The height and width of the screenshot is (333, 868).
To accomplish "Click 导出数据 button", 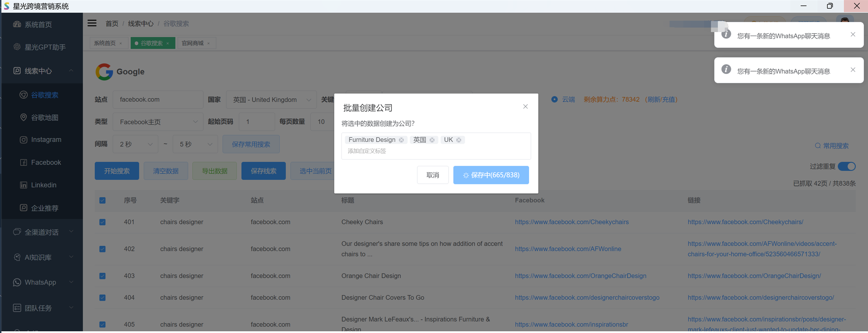I will click(214, 171).
